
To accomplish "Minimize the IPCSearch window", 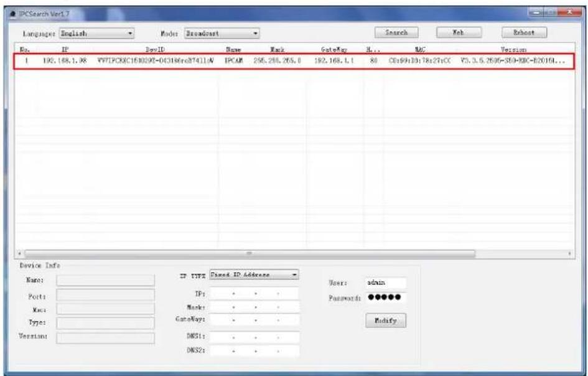I will point(536,13).
